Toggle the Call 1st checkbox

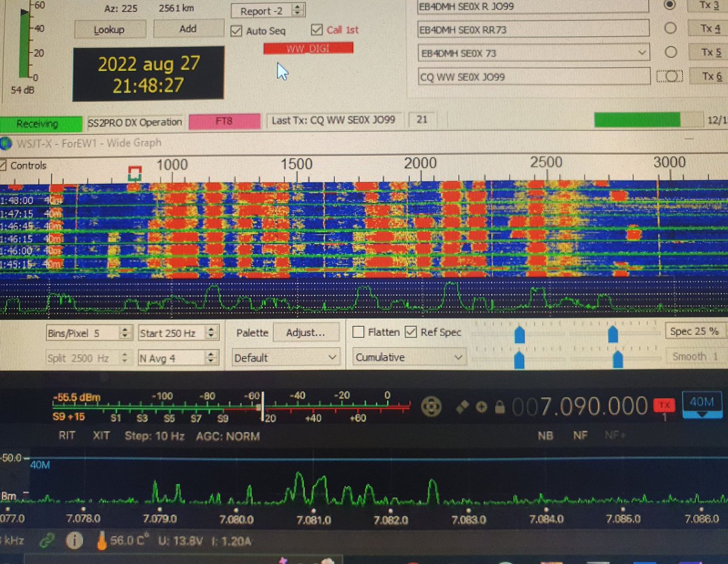point(316,29)
